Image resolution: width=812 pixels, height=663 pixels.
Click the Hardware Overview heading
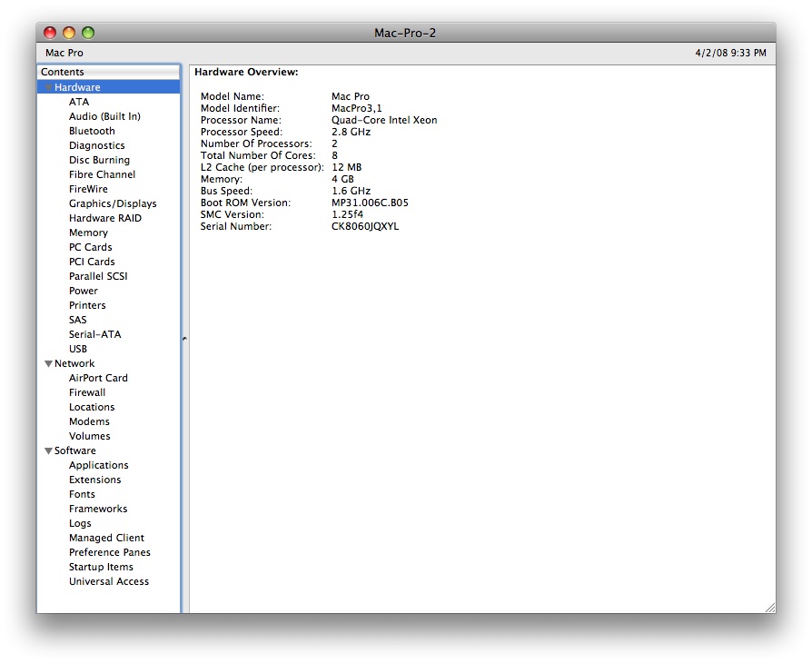point(246,72)
